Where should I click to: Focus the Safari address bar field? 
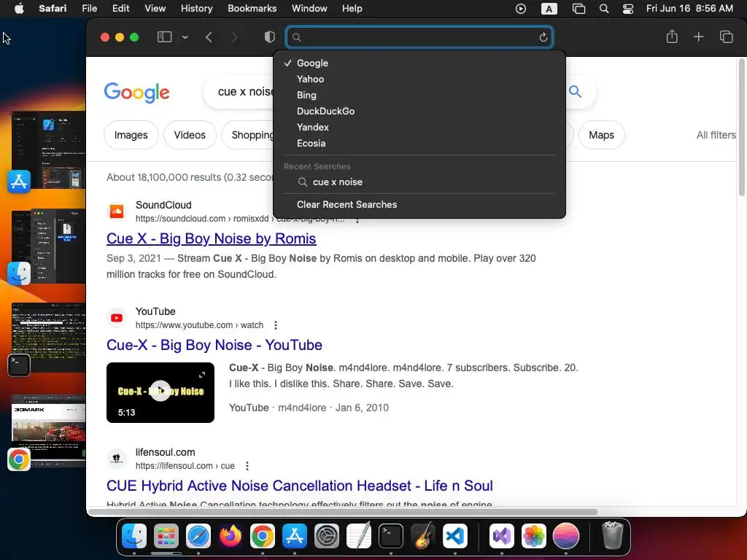click(x=419, y=37)
